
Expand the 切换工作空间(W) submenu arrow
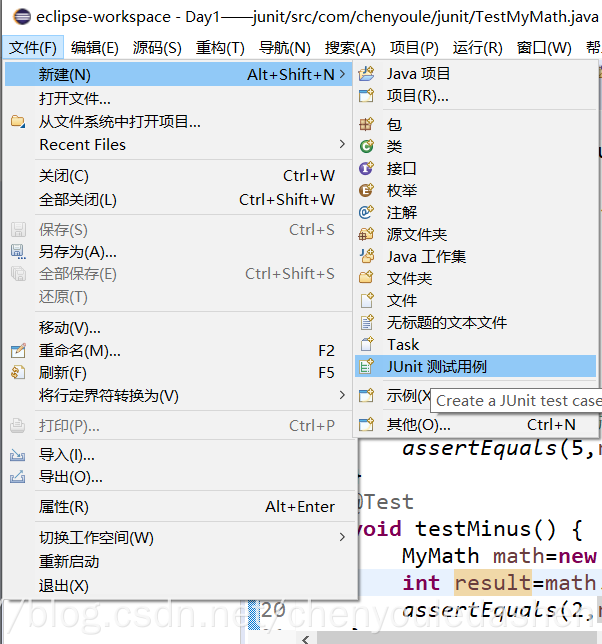(342, 537)
